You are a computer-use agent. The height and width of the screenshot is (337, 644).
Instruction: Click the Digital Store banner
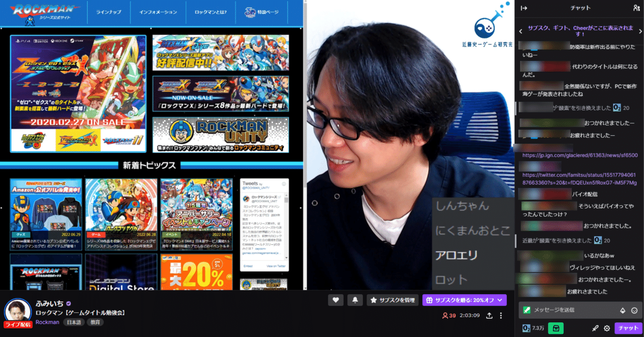pos(121,272)
